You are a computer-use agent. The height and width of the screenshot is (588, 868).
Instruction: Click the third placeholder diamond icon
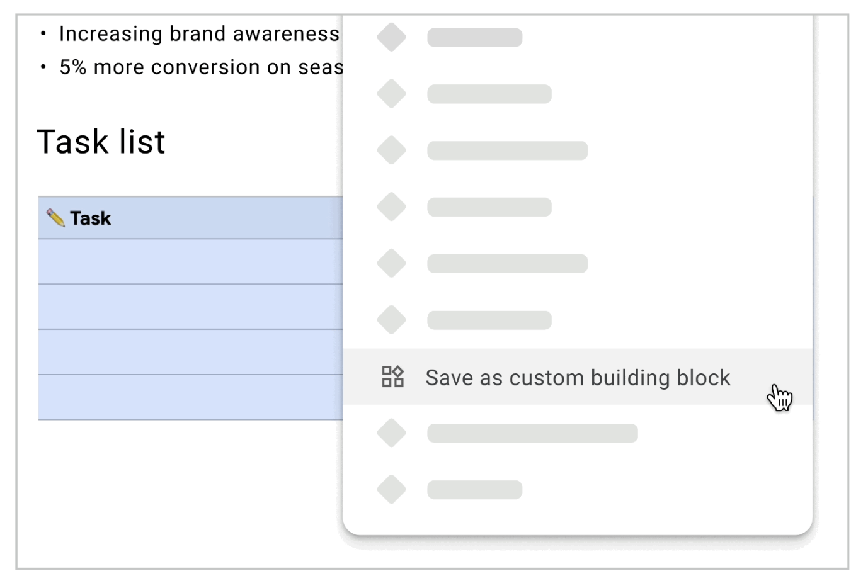pyautogui.click(x=391, y=150)
